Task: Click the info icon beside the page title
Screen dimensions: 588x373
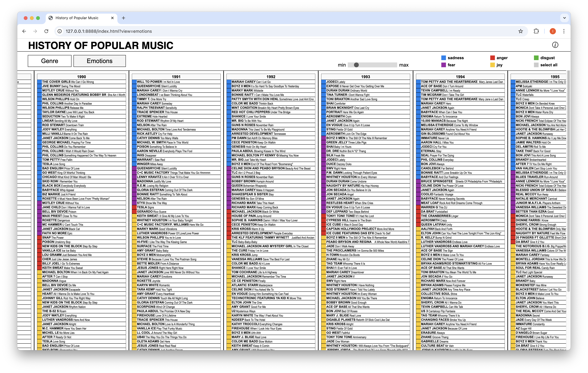Action: click(x=555, y=45)
